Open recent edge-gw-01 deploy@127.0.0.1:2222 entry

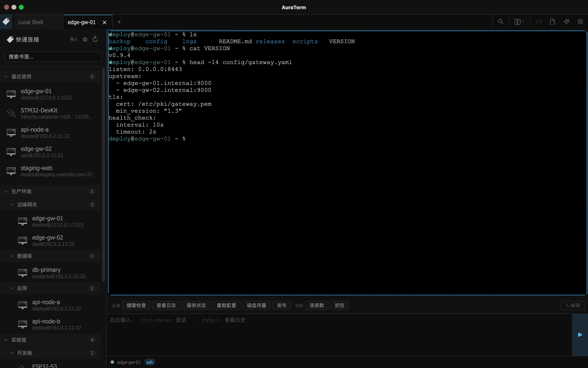click(x=51, y=94)
